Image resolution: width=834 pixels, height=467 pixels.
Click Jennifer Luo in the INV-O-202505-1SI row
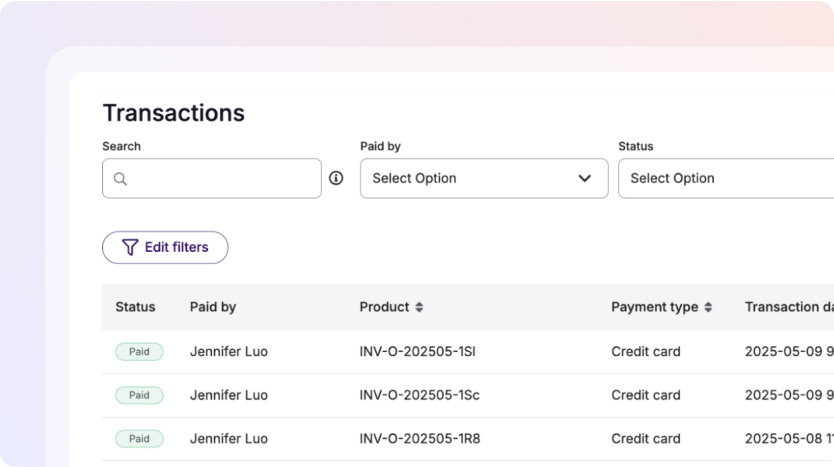(229, 351)
